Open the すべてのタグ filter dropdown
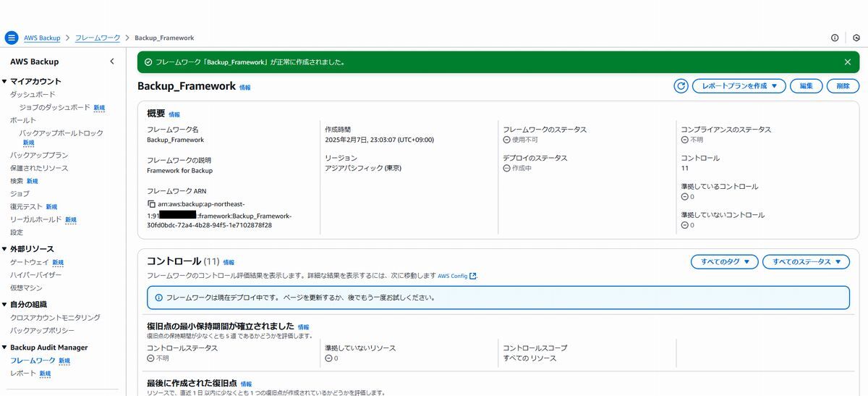 [724, 262]
